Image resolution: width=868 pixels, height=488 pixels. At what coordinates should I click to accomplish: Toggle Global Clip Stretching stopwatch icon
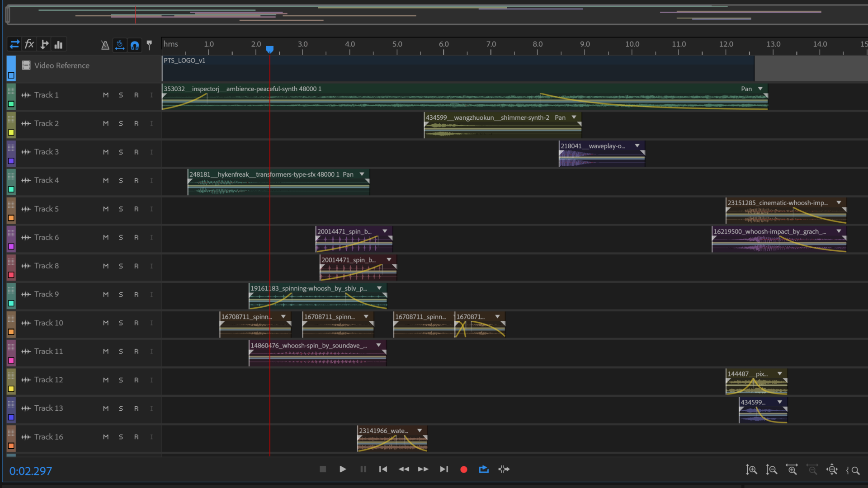point(120,45)
